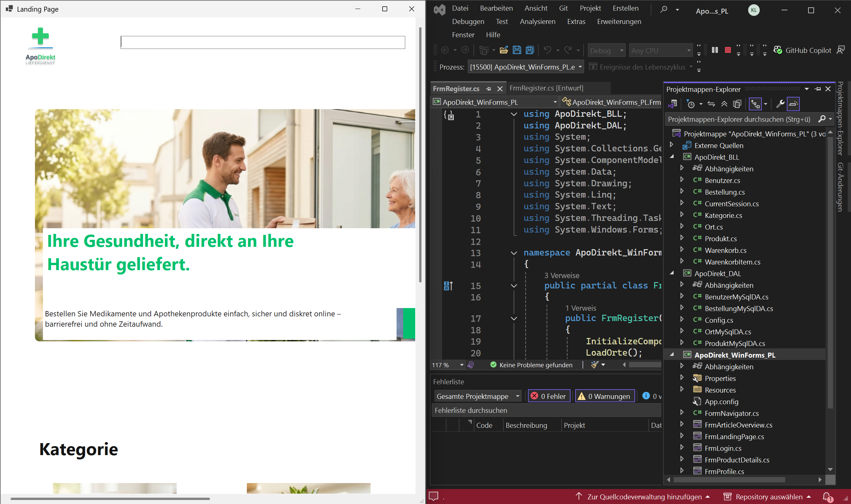Redo the last undone action in Visual Studio
This screenshot has width=851, height=504.
(568, 50)
